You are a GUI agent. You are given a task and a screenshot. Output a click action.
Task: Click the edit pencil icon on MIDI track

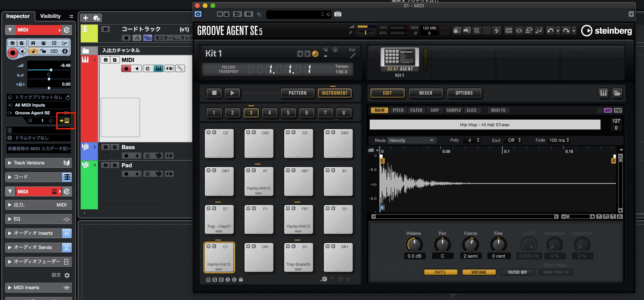coord(180,68)
